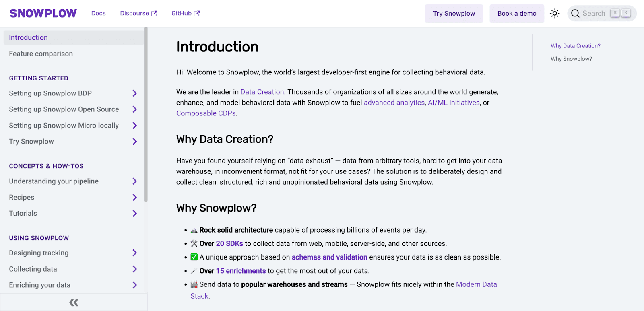Expand the Recipes section chevron
The image size is (644, 311).
[x=135, y=198]
